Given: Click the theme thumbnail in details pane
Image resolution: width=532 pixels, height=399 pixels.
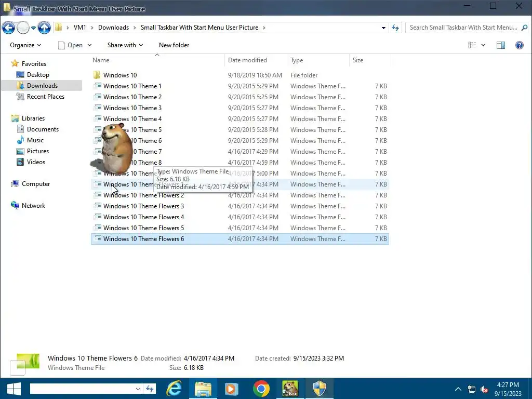Looking at the screenshot, I should [25, 364].
